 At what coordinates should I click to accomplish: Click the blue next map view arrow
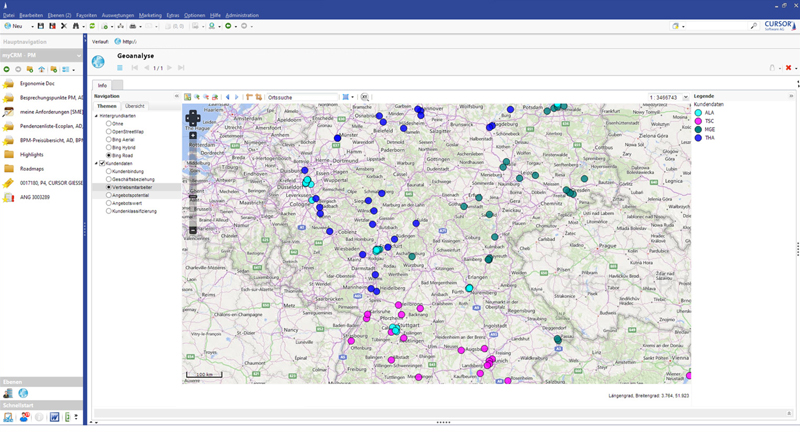tap(237, 98)
